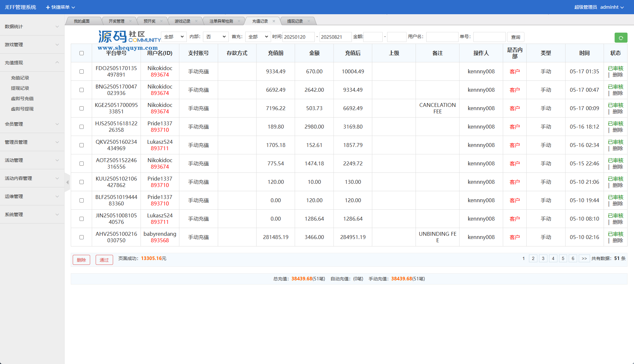The image size is (634, 364).
Task: Close the 游戏记录 tab X icon
Action: (x=196, y=21)
